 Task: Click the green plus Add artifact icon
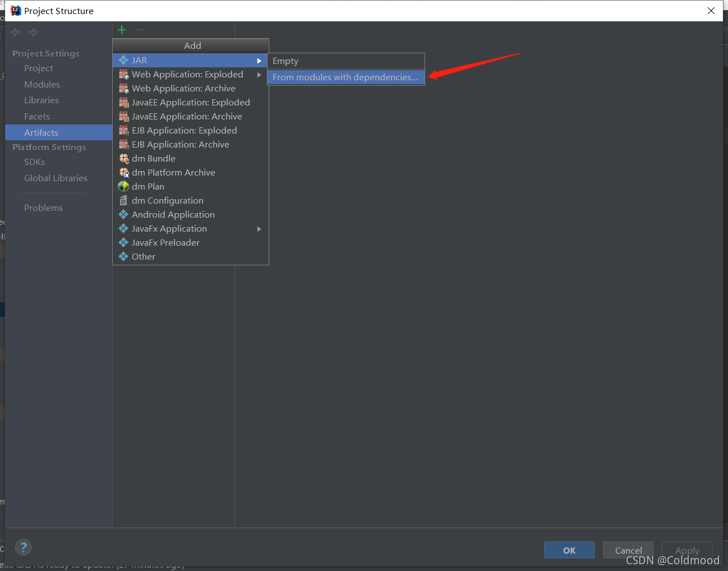click(122, 30)
